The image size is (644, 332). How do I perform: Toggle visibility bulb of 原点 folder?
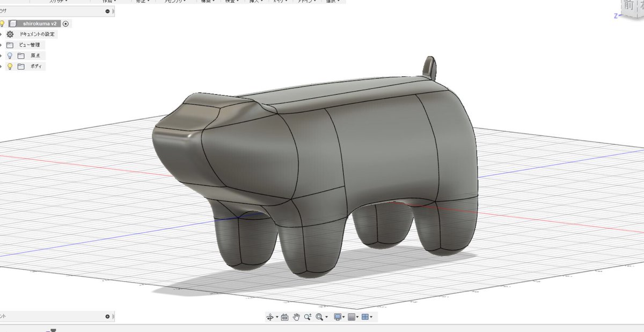10,56
